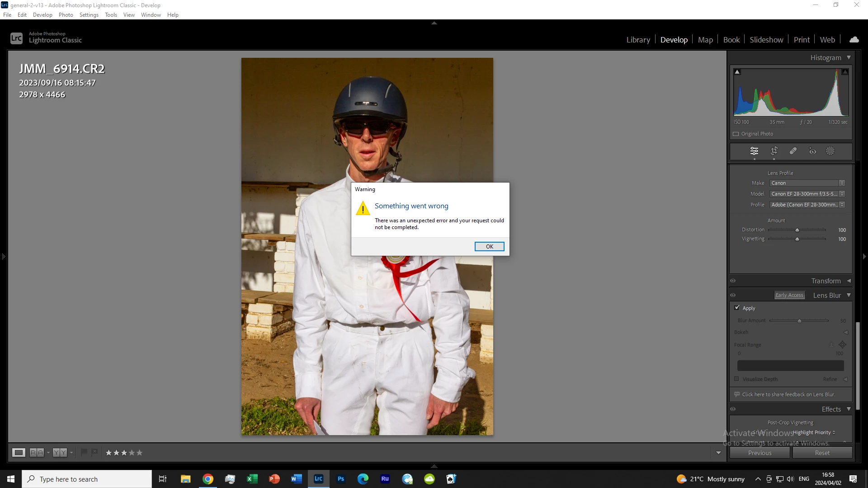Enable the Original Photo checkbox
This screenshot has height=488, width=868.
click(x=736, y=134)
